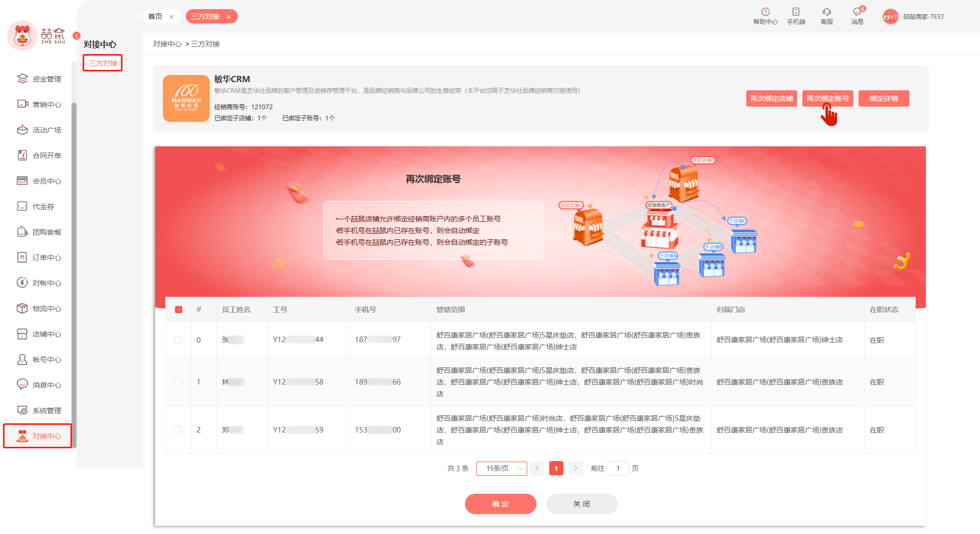
Task: Open 帮助中心 help icon
Action: coord(765,12)
